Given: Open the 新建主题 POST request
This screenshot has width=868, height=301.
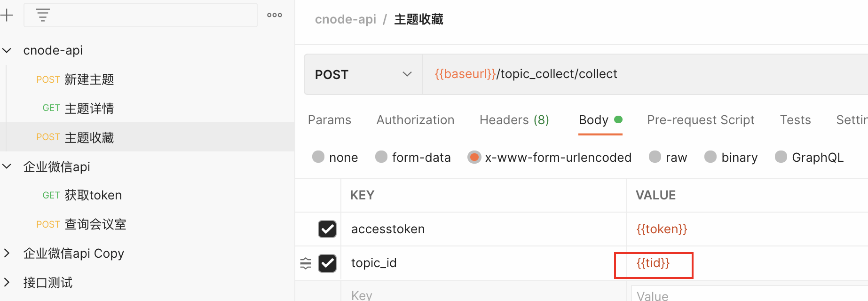Looking at the screenshot, I should click(89, 79).
